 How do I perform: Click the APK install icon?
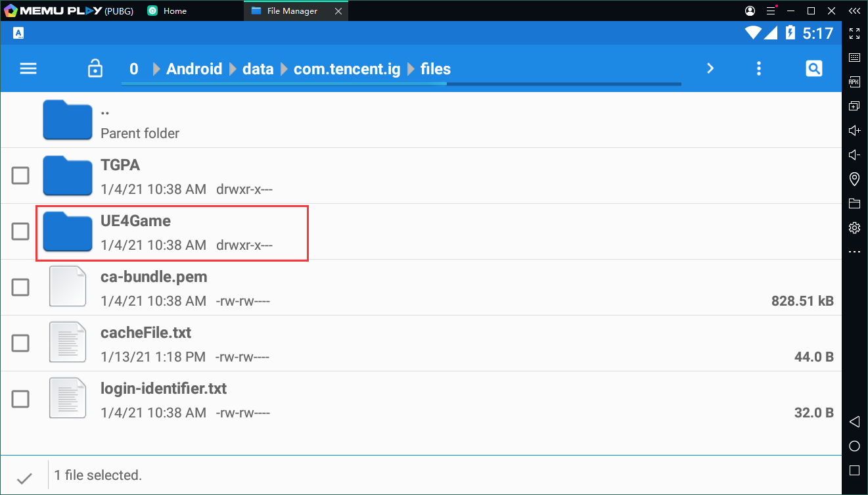click(854, 82)
